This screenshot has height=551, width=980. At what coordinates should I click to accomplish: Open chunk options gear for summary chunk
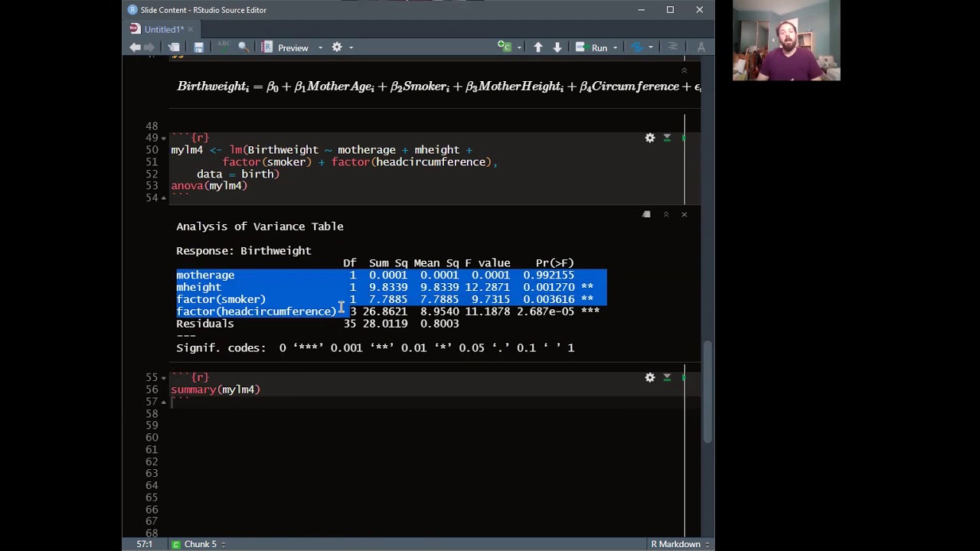[650, 377]
